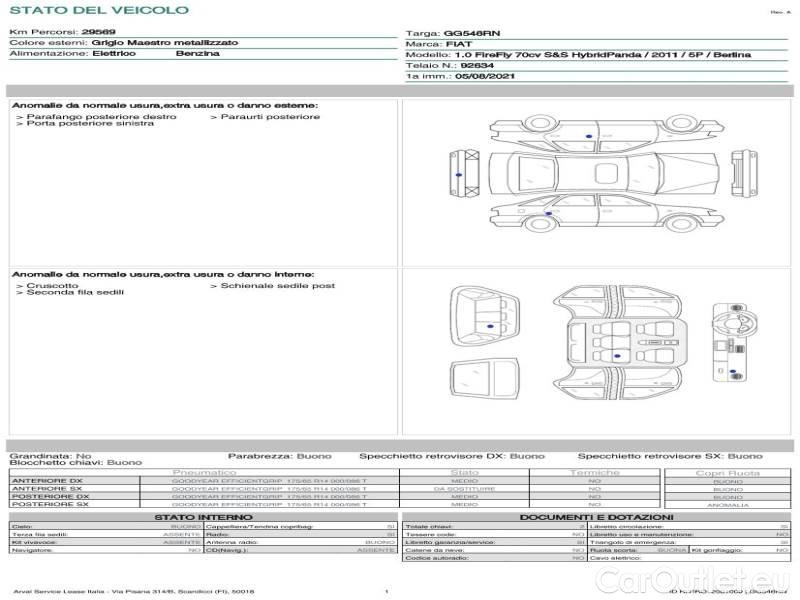Click the blue damage dot on upper side-view car

589,134
